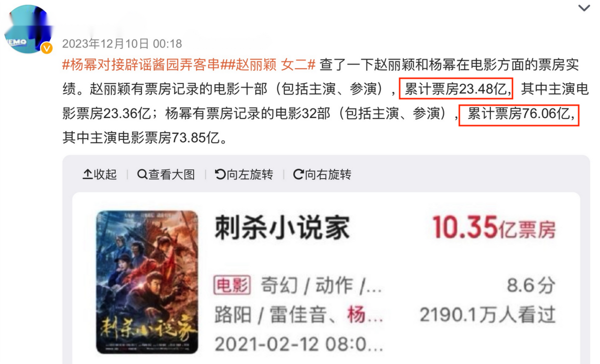Open the post timestamp 2023年12月10日 00:18
Image resolution: width=600 pixels, height=364 pixels.
point(122,44)
